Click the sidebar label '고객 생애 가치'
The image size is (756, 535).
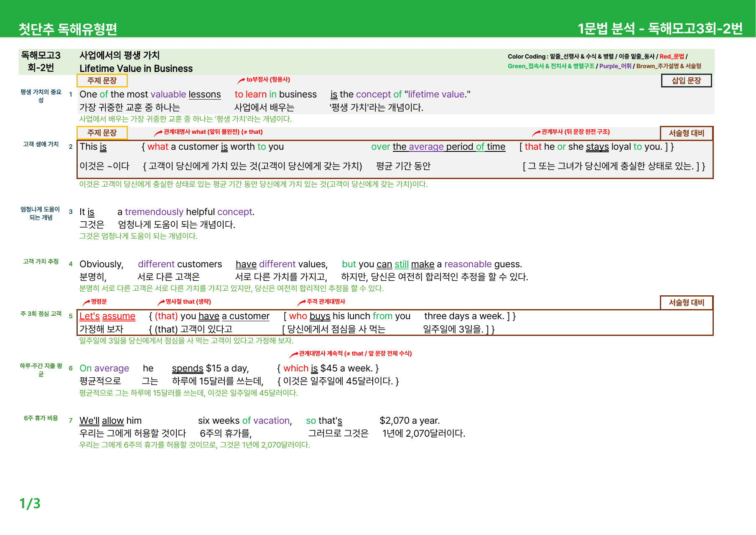(41, 144)
